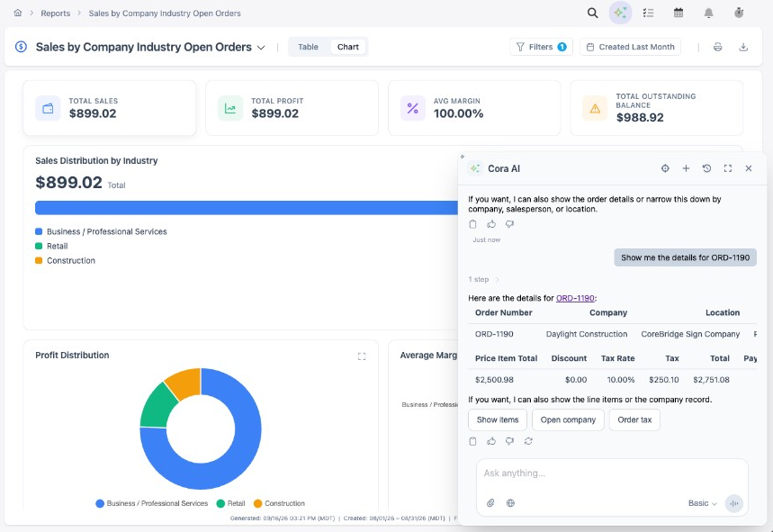Click the Total Profit chart icon
The height and width of the screenshot is (532, 773).
click(x=230, y=109)
